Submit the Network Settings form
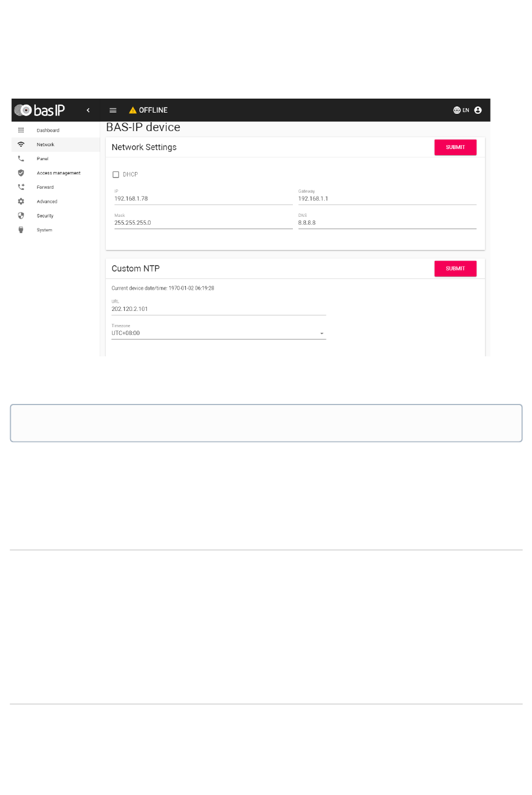This screenshot has height=795, width=532. (x=455, y=147)
